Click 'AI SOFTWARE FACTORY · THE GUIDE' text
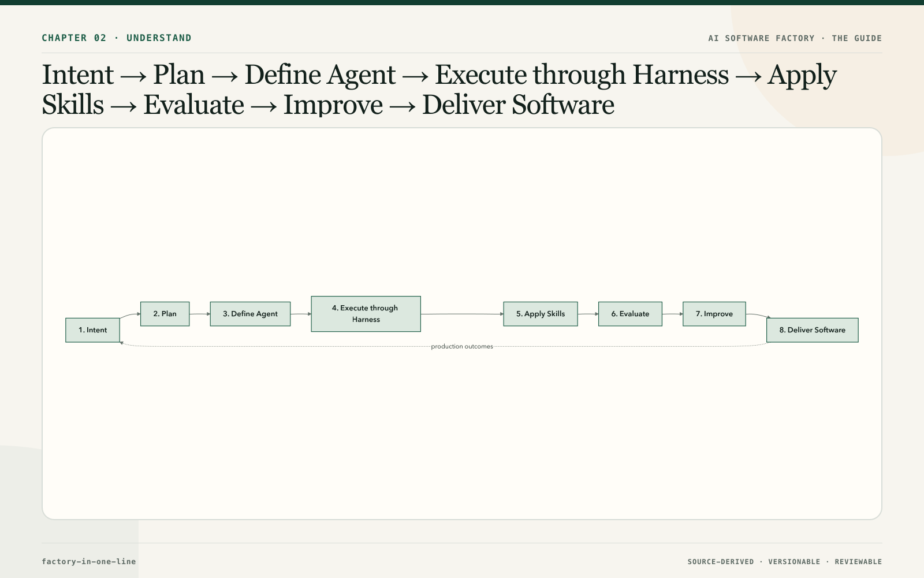This screenshot has height=578, width=924. pyautogui.click(x=795, y=38)
